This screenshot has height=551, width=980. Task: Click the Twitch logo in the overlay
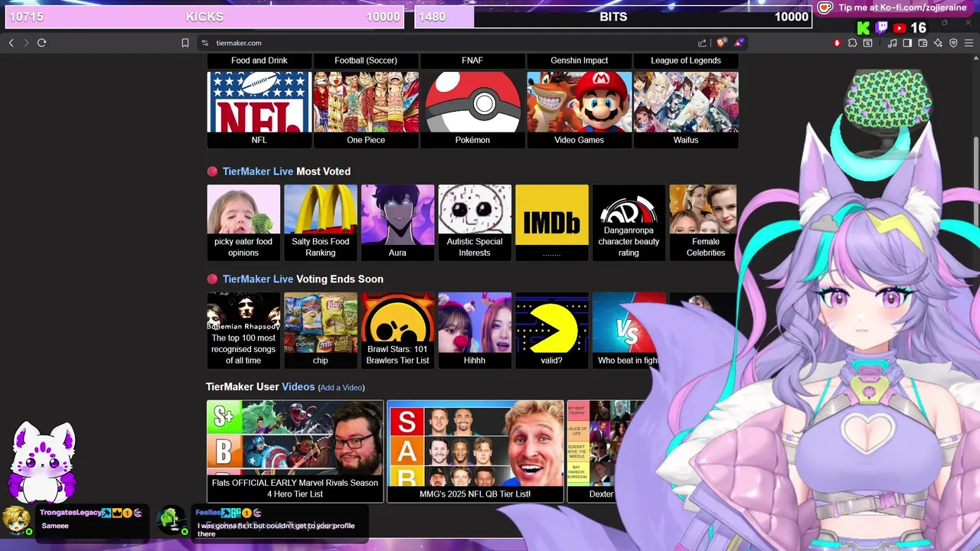[881, 28]
